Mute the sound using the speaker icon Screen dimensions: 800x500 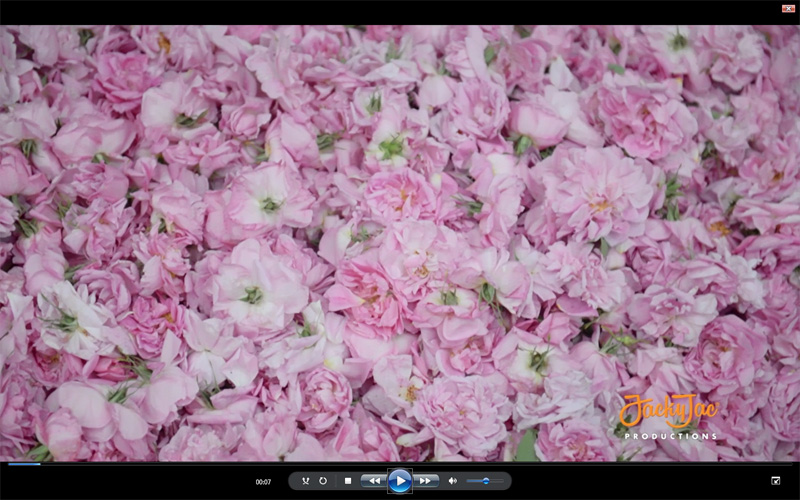coord(452,481)
